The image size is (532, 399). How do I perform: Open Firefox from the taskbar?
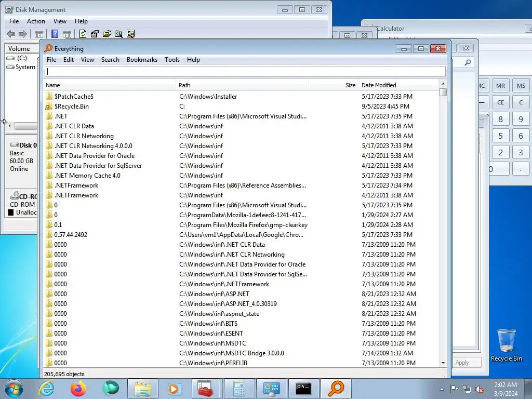[x=78, y=389]
